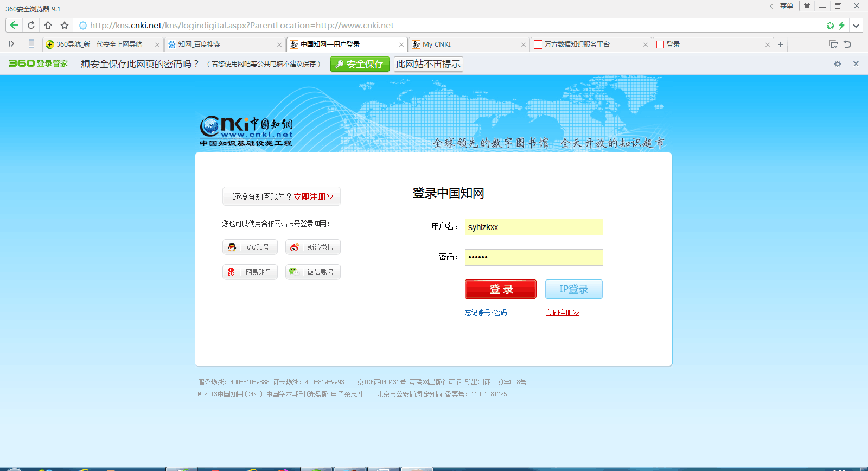Open the tab list window icon
Screen dimensions: 868x471
(833, 44)
